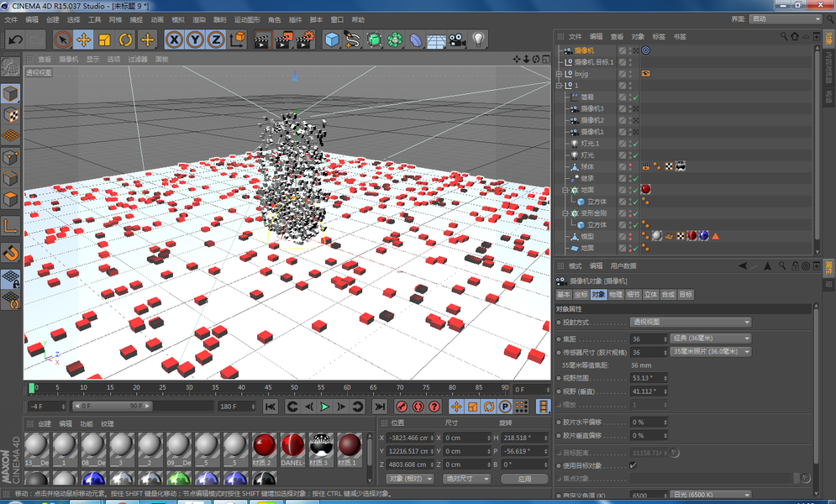
Task: Add a light from bulb icon
Action: [x=478, y=40]
